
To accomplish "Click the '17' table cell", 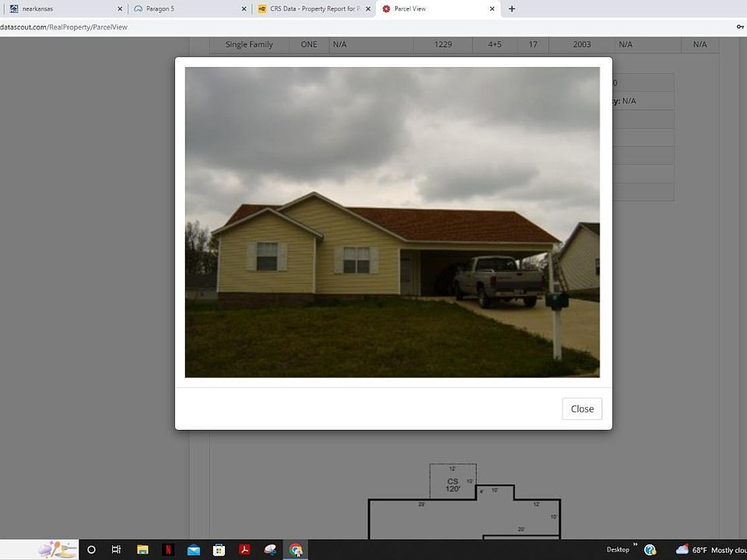I will 532,44.
